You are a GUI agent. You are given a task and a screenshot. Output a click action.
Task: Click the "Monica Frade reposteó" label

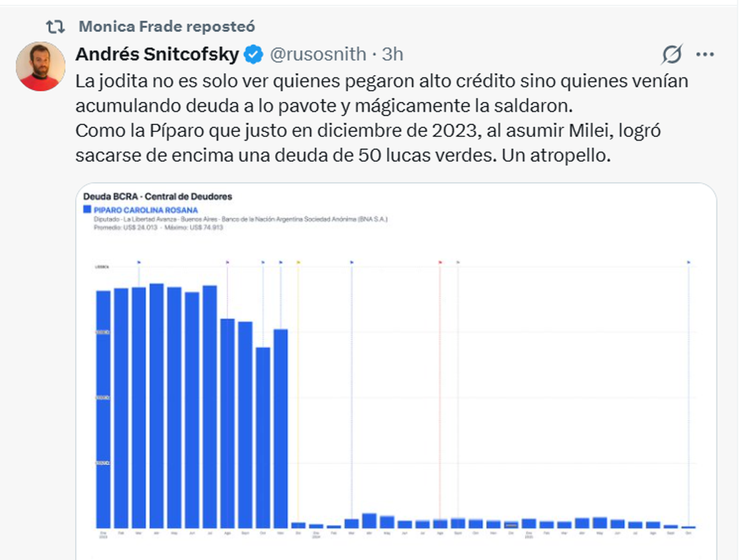tap(167, 27)
